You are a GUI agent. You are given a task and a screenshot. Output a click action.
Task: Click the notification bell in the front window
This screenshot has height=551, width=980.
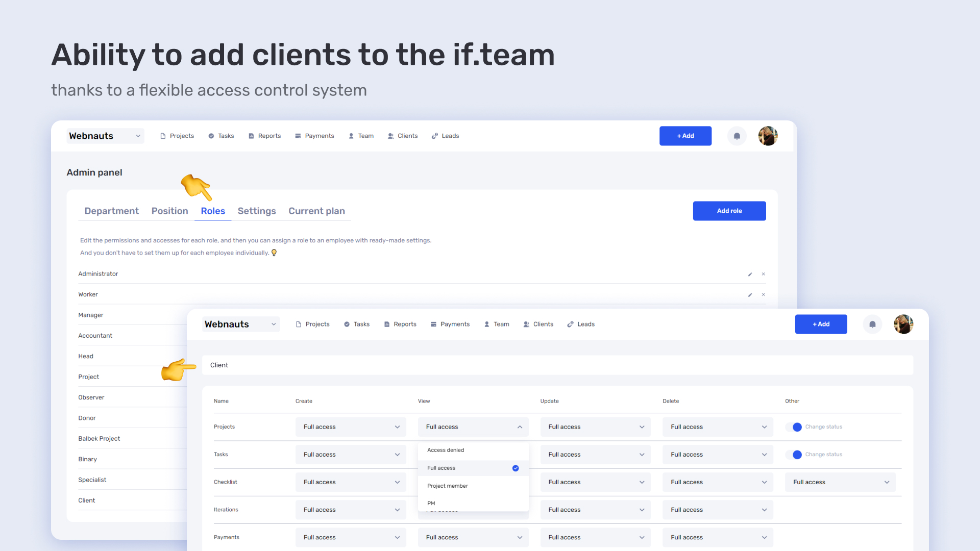872,324
